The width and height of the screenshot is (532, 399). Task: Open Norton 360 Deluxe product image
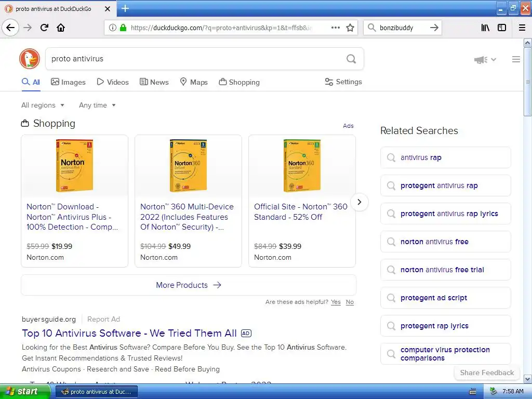click(188, 166)
